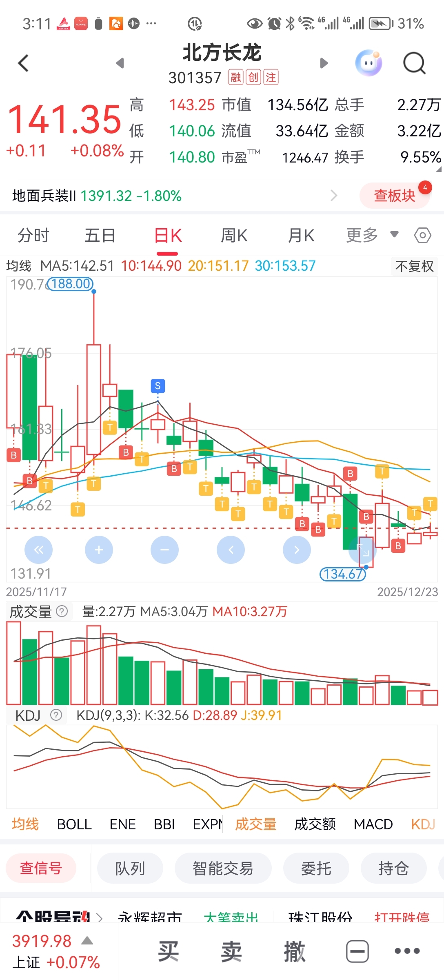Move chart right with right circle button
The image size is (444, 980).
[x=297, y=550]
